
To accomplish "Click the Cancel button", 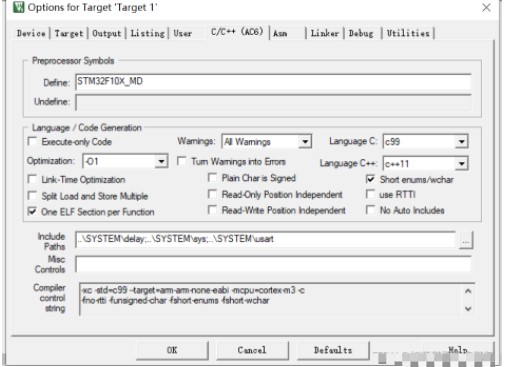I will click(252, 350).
